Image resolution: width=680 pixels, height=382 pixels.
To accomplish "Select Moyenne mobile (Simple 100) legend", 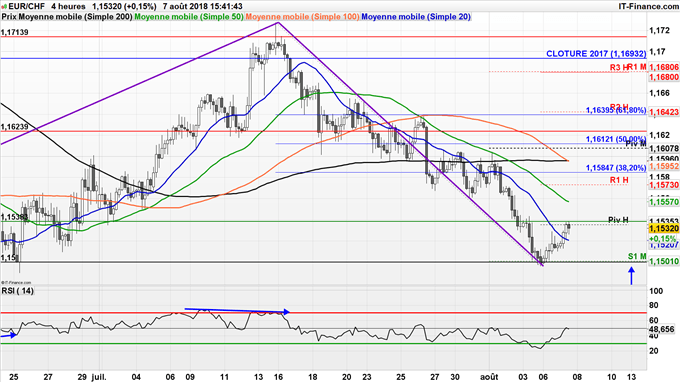I will click(302, 17).
